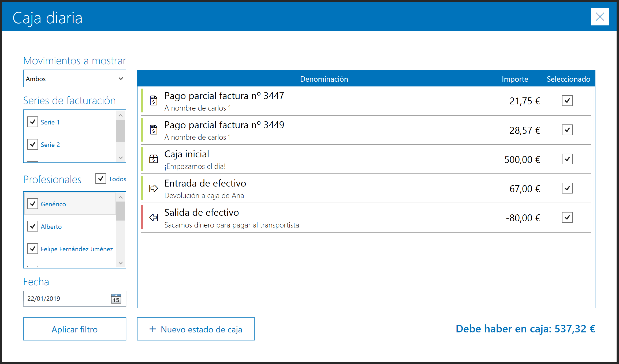Click the plus icon for new cash state
619x364 pixels.
[x=153, y=329]
